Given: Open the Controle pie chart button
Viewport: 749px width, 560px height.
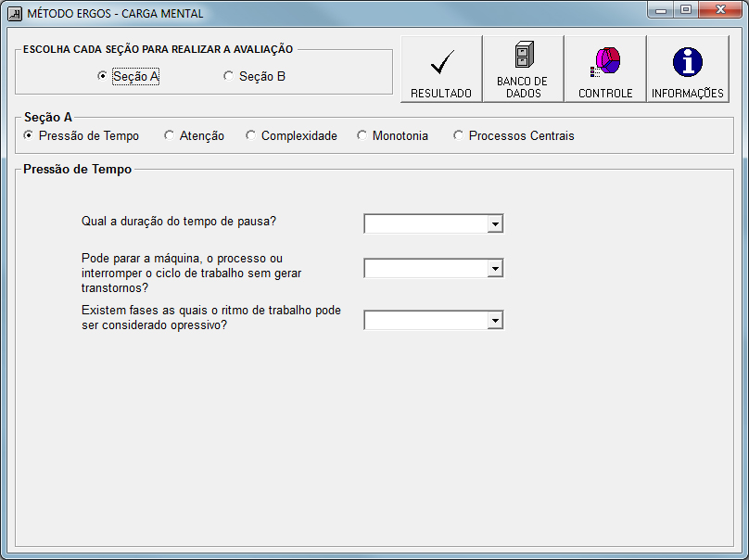Looking at the screenshot, I should click(605, 69).
